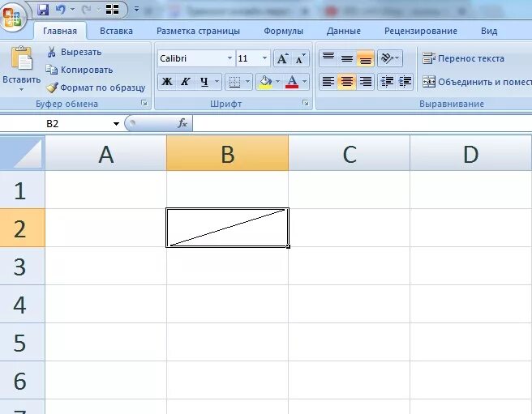Save the workbook with the floppy disk icon
532x414 pixels.
point(43,10)
